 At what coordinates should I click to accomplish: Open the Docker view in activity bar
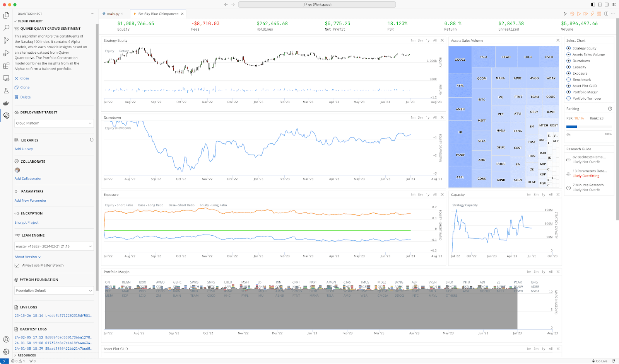click(6, 103)
